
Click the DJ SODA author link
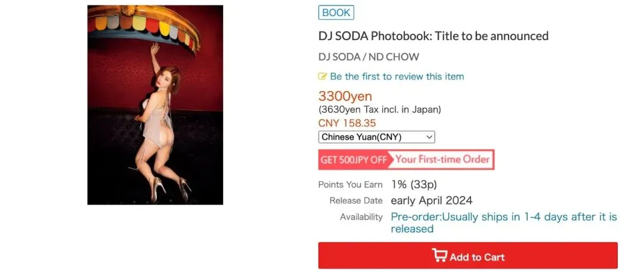(339, 57)
